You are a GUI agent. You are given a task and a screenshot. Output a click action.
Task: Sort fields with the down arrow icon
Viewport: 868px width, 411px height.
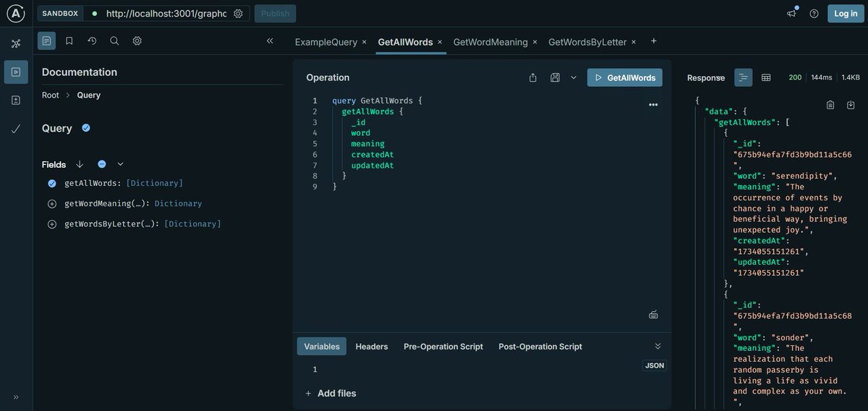[80, 164]
